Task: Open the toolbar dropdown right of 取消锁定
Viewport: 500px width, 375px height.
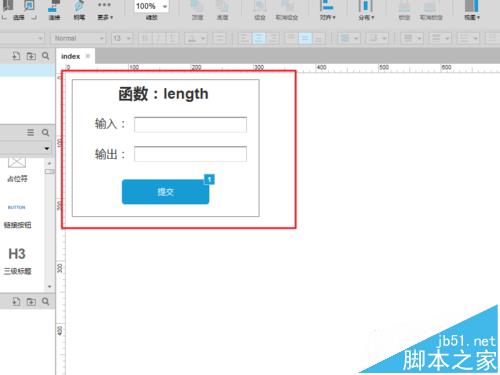Action: 472,10
